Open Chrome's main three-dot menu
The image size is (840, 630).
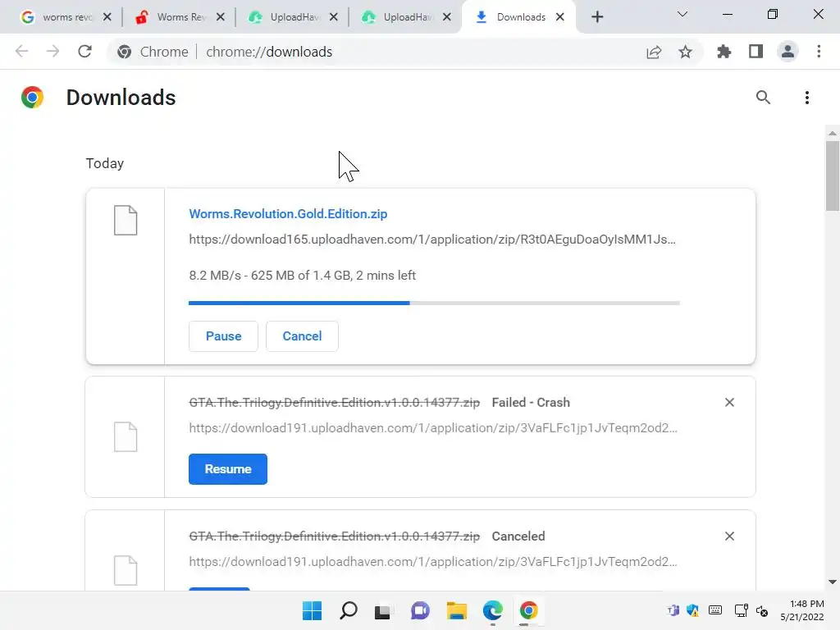pyautogui.click(x=819, y=52)
